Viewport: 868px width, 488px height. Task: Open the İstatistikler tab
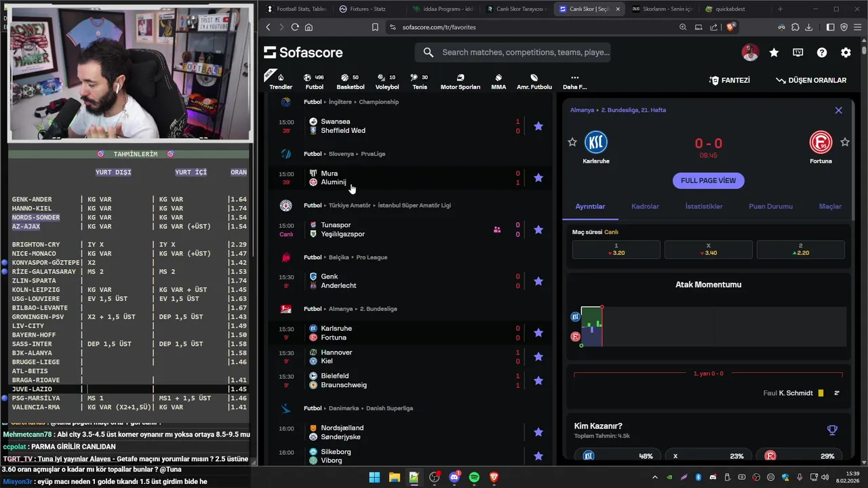pos(704,206)
